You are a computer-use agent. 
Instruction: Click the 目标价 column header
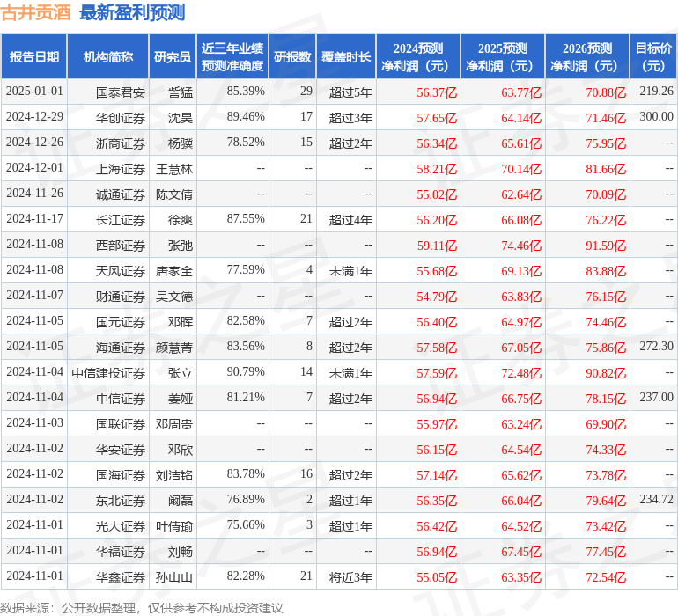coord(653,56)
